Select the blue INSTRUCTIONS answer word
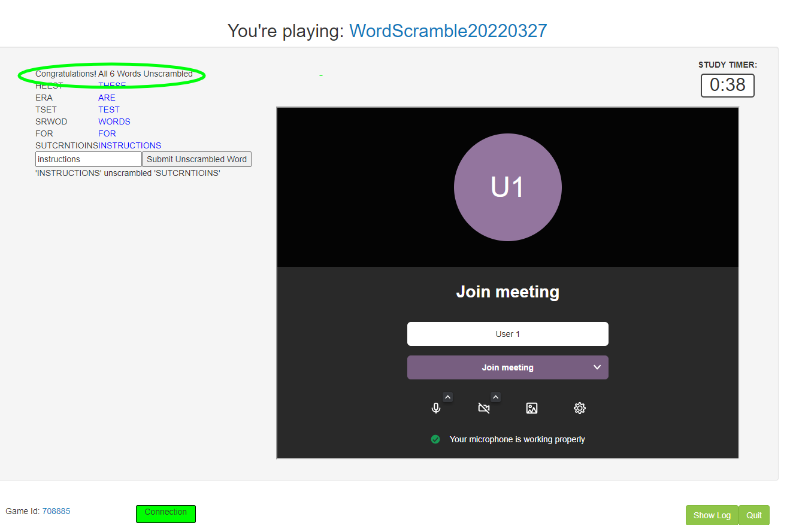 click(x=130, y=145)
